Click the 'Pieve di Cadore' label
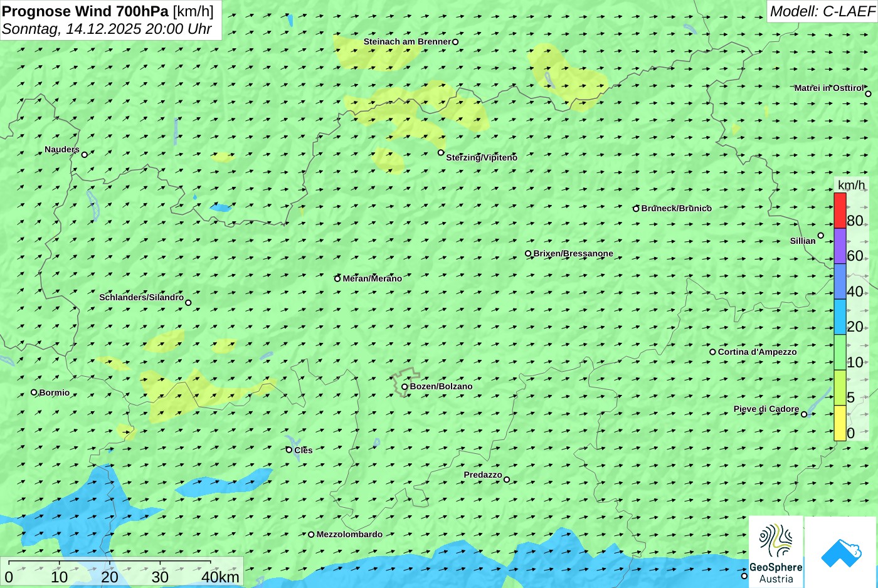This screenshot has width=878, height=588. click(x=766, y=409)
